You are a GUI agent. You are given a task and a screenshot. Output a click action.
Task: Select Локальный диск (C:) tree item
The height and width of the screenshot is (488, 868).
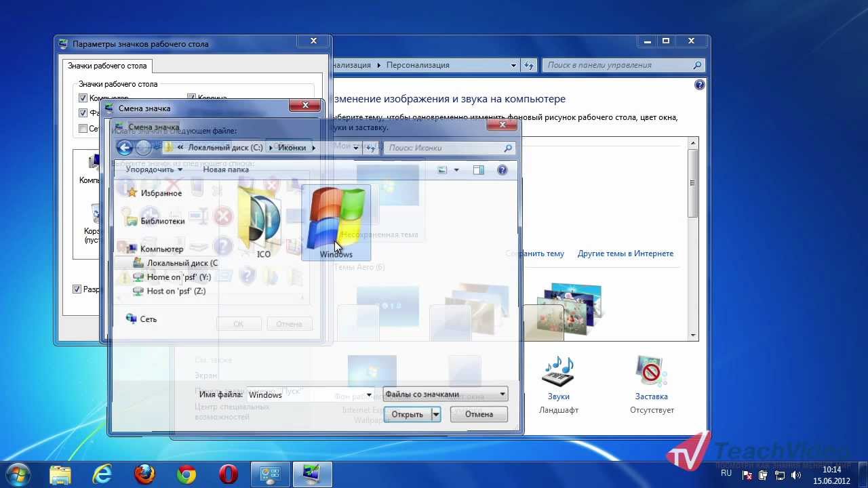pos(182,263)
